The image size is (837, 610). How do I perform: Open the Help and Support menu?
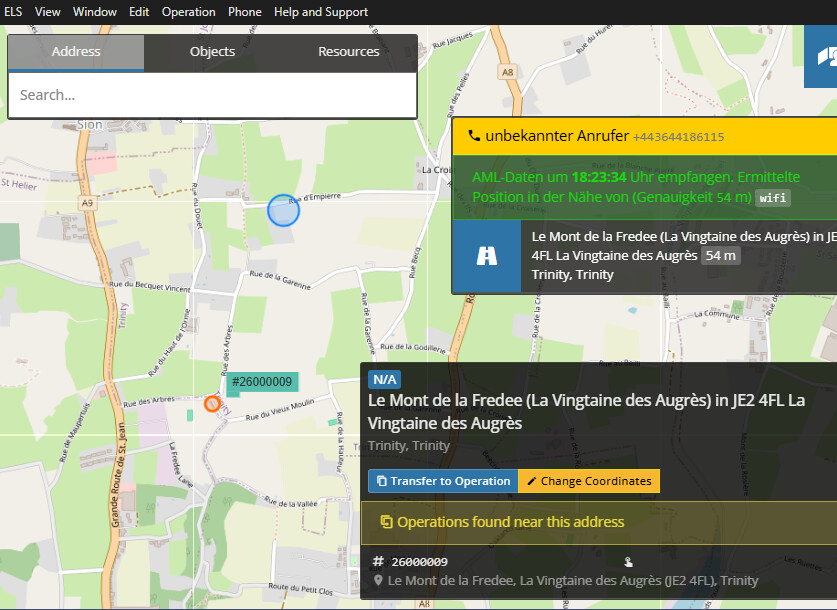[x=321, y=12]
